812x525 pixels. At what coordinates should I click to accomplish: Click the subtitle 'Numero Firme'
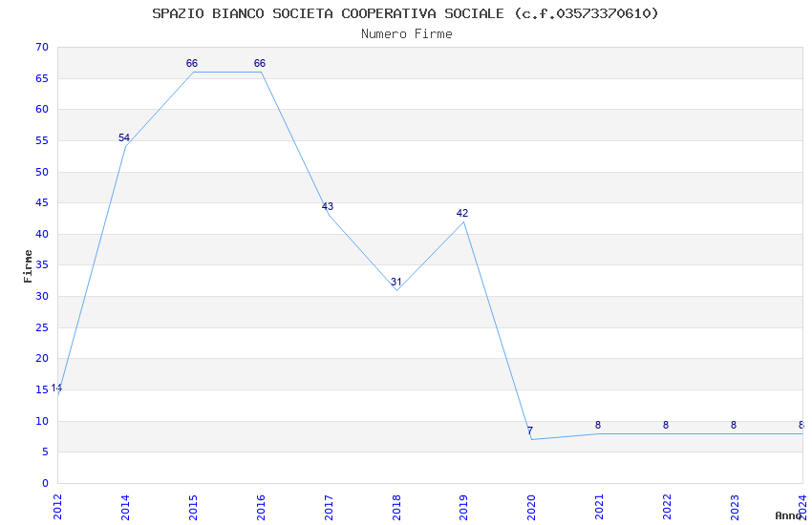407,34
